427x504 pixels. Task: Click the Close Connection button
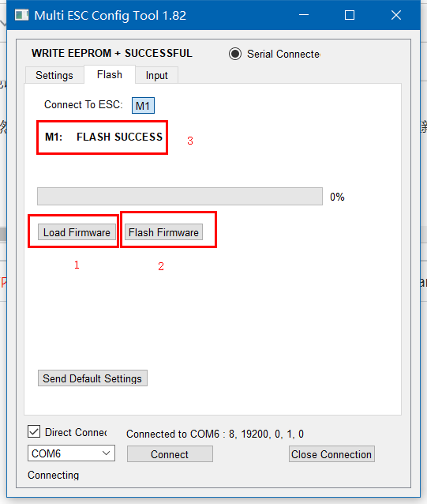(331, 454)
